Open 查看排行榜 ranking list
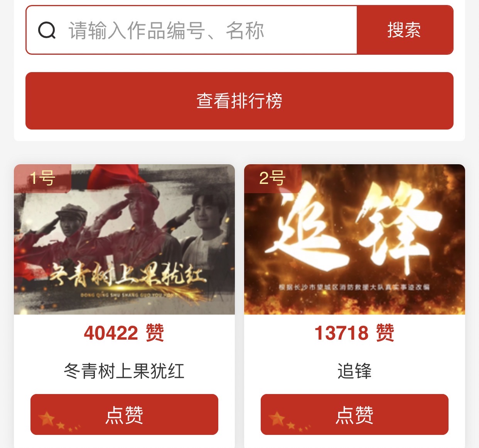This screenshot has height=448, width=479. click(x=239, y=101)
